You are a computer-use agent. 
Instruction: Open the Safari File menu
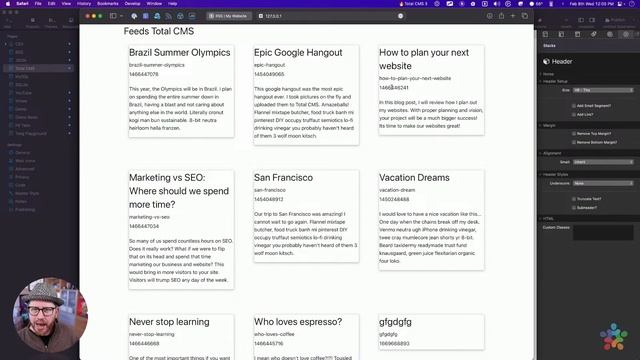(38, 4)
